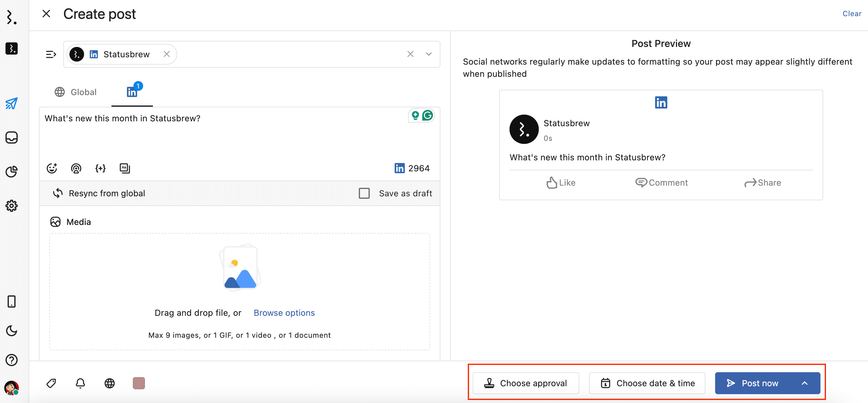The image size is (868, 403).
Task: Insert custom field with curly-braces icon
Action: (x=100, y=168)
